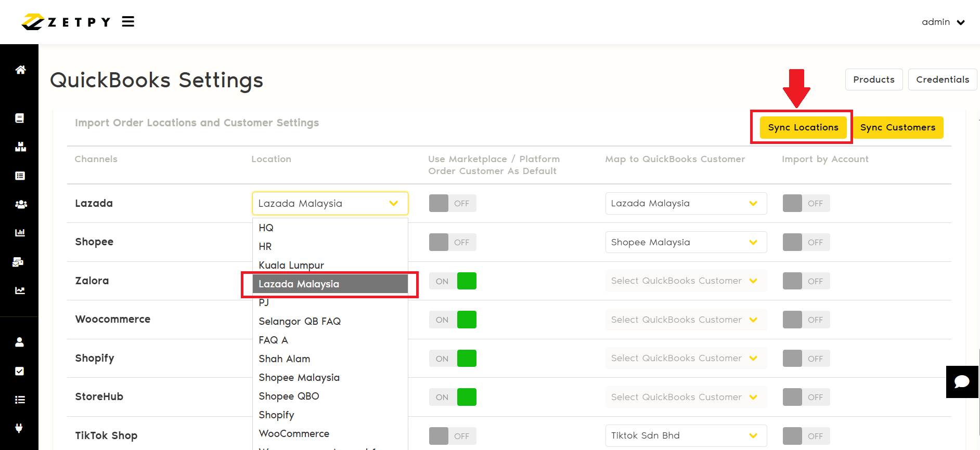Open the bar chart reports icon

point(20,233)
